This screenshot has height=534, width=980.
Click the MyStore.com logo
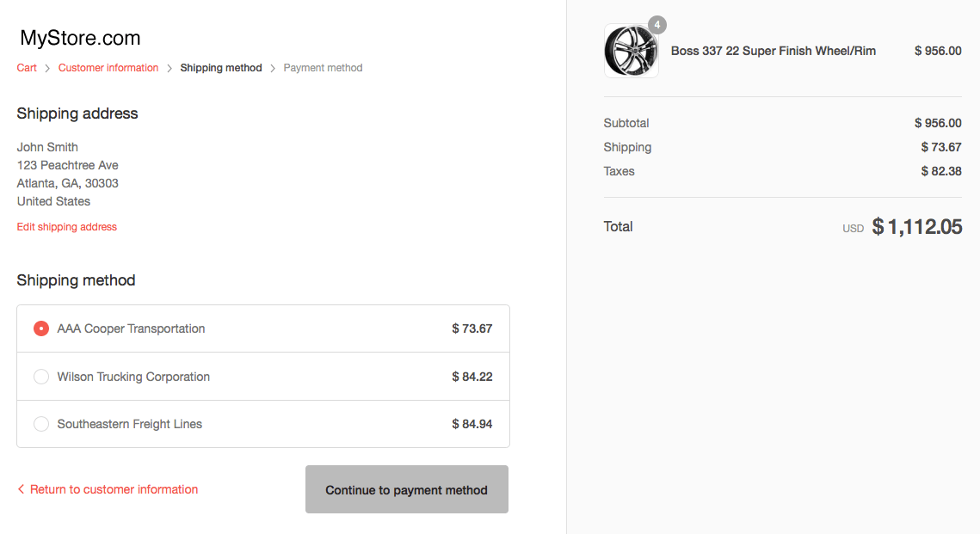79,38
